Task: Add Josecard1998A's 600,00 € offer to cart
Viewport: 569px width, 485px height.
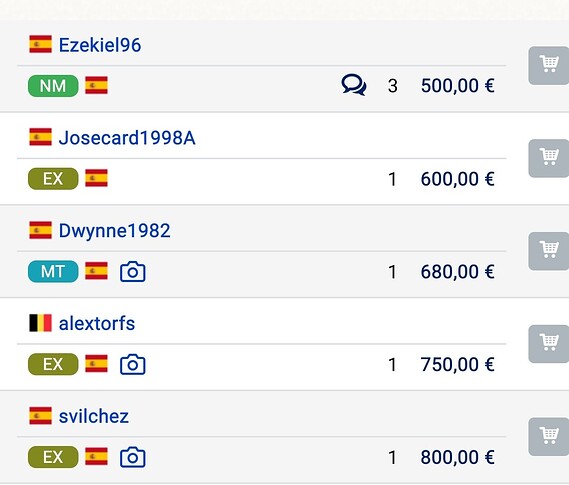Action: 549,159
